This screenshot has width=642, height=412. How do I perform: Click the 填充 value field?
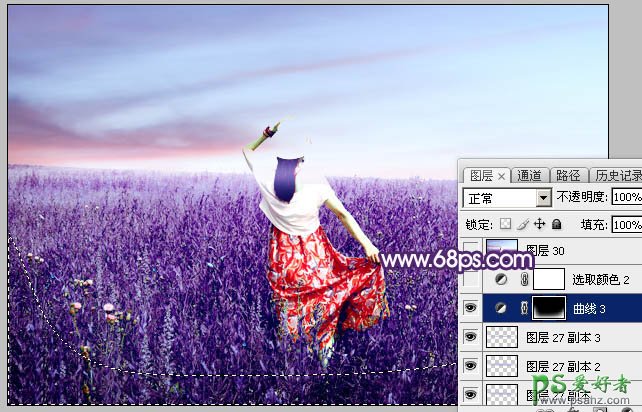626,225
